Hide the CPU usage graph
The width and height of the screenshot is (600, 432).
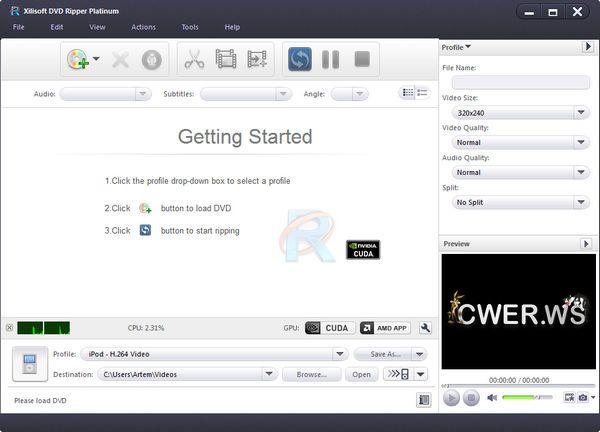pyautogui.click(x=9, y=327)
